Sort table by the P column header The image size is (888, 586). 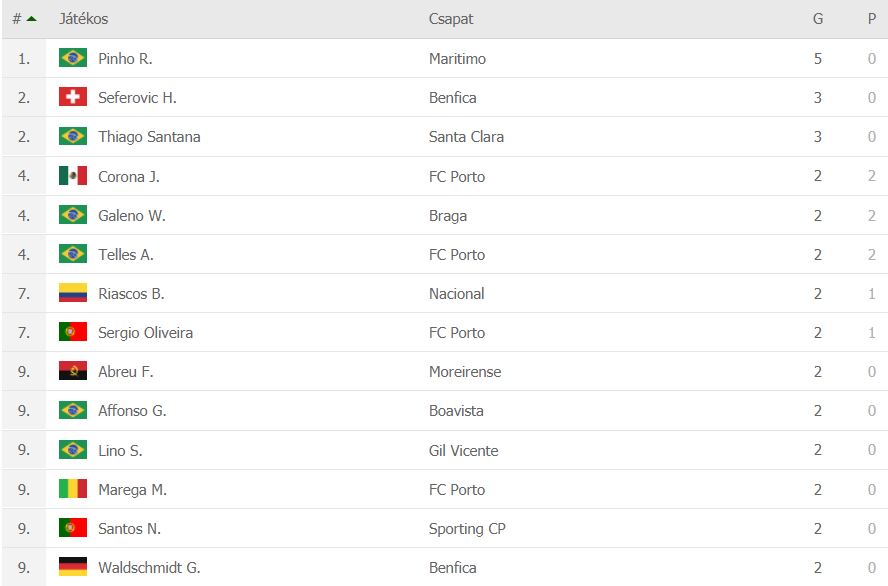[x=872, y=19]
